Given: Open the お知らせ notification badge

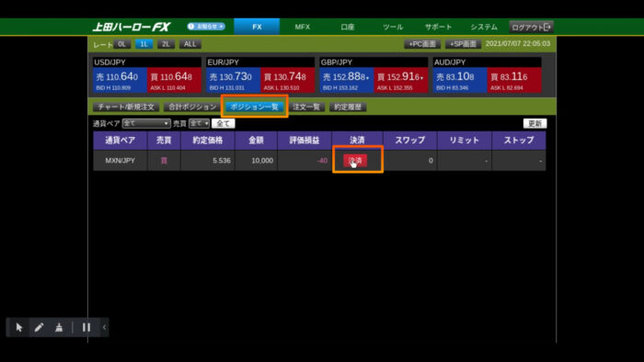Looking at the screenshot, I should tap(206, 27).
